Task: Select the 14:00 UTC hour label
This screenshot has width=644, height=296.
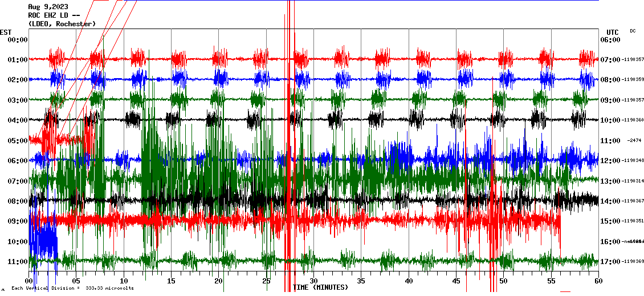Action: 610,201
